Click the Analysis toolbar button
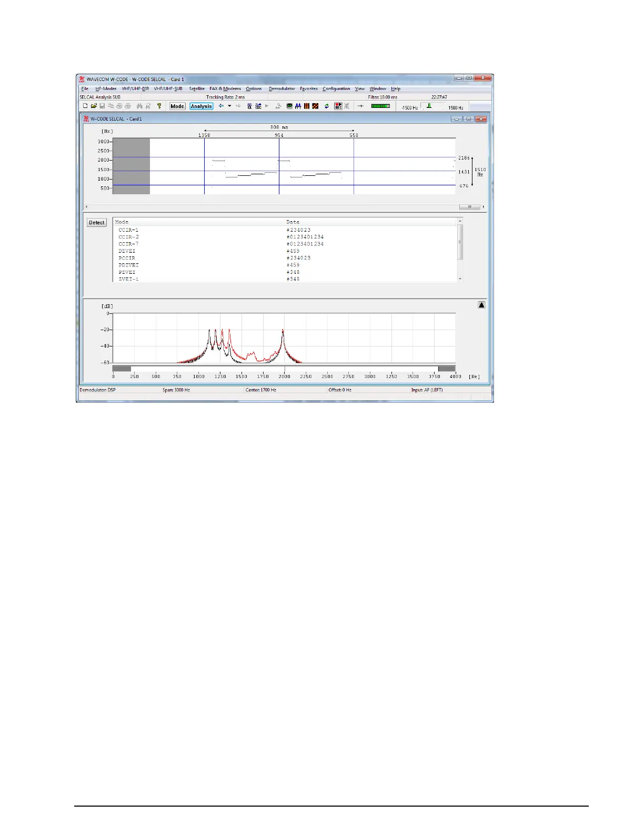This screenshot has width=644, height=834. [202, 106]
